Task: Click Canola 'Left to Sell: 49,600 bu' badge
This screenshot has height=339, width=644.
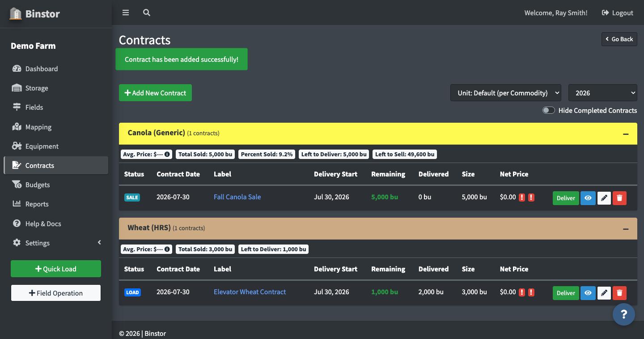Action: click(405, 154)
